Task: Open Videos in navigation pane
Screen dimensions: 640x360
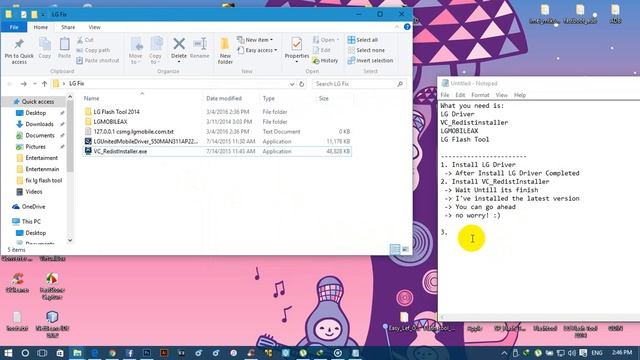Action: [33, 191]
